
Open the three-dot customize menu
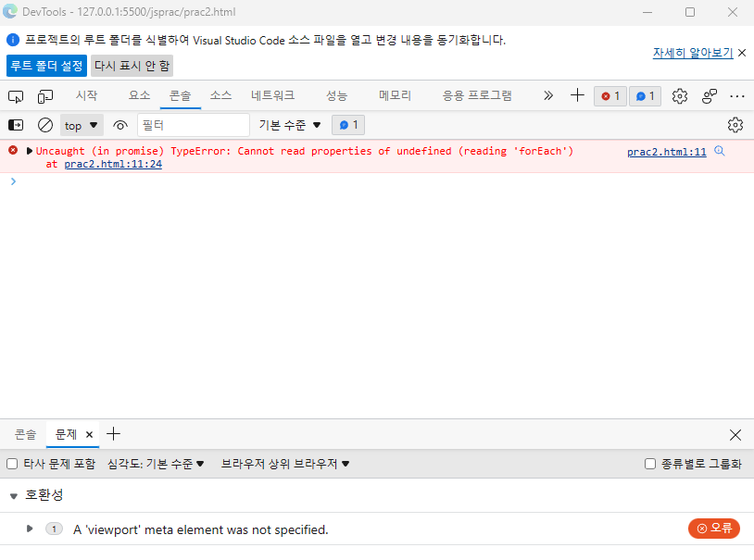click(x=737, y=96)
